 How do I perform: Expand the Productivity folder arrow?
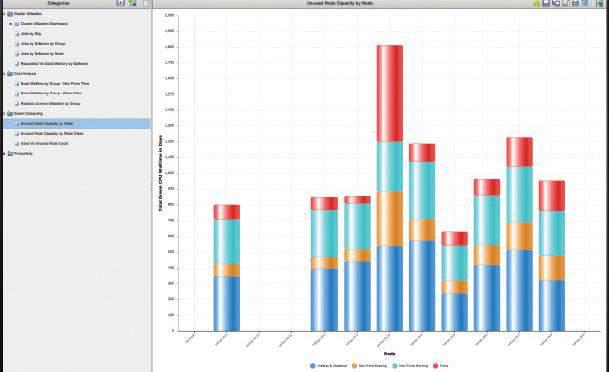tap(4, 154)
